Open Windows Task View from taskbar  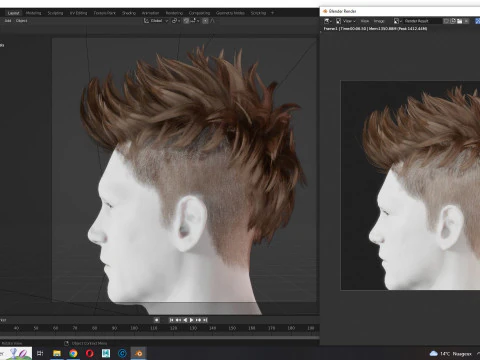tap(40, 353)
